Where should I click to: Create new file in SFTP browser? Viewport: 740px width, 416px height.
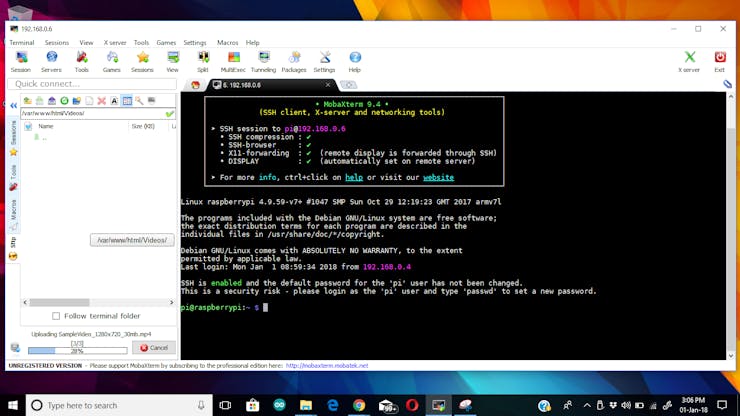[x=89, y=101]
